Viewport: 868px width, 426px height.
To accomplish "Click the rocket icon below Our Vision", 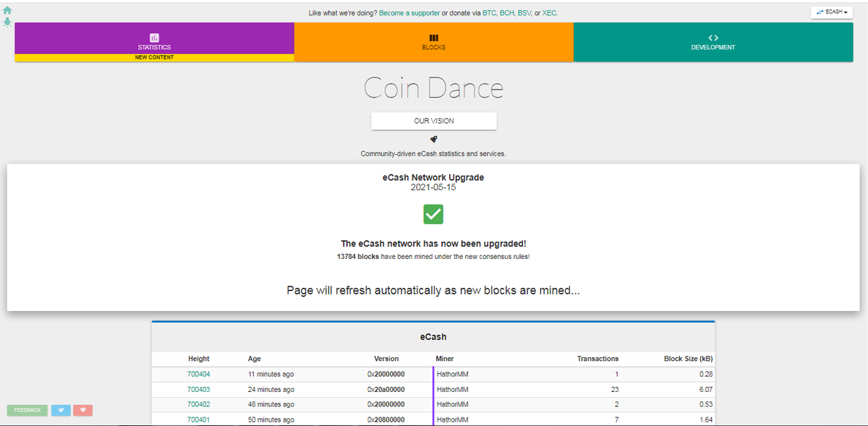I will point(433,140).
